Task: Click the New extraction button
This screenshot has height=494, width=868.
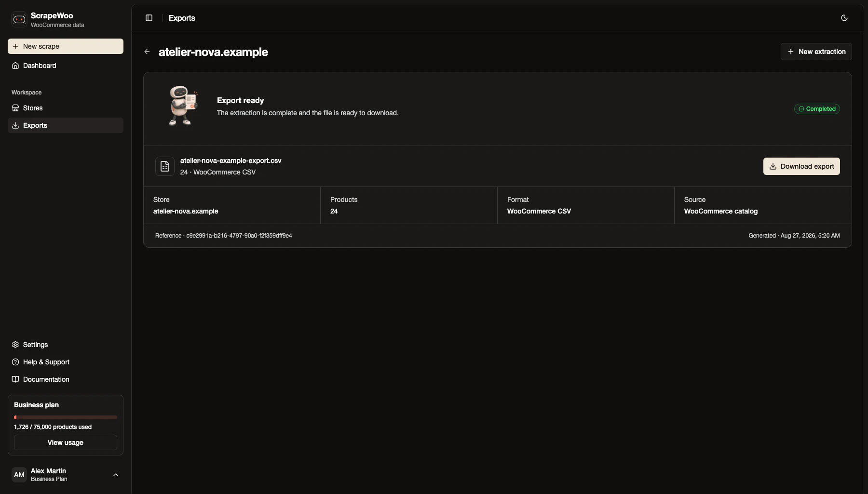Action: [816, 52]
